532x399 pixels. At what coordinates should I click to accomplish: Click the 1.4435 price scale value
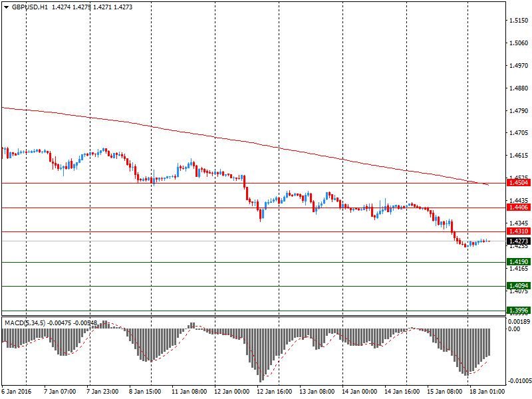519,201
